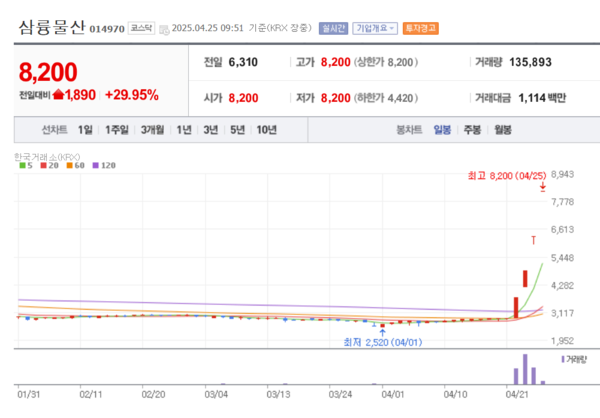Click the 01/31 date axis label
The width and height of the screenshot is (600, 418).
pos(29,394)
